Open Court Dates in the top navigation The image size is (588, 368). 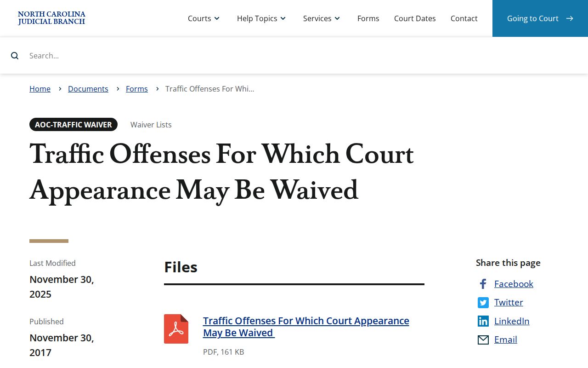[415, 18]
